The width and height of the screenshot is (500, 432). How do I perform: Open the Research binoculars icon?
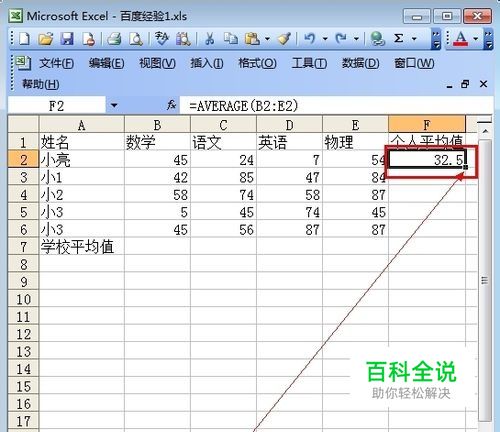click(x=183, y=39)
